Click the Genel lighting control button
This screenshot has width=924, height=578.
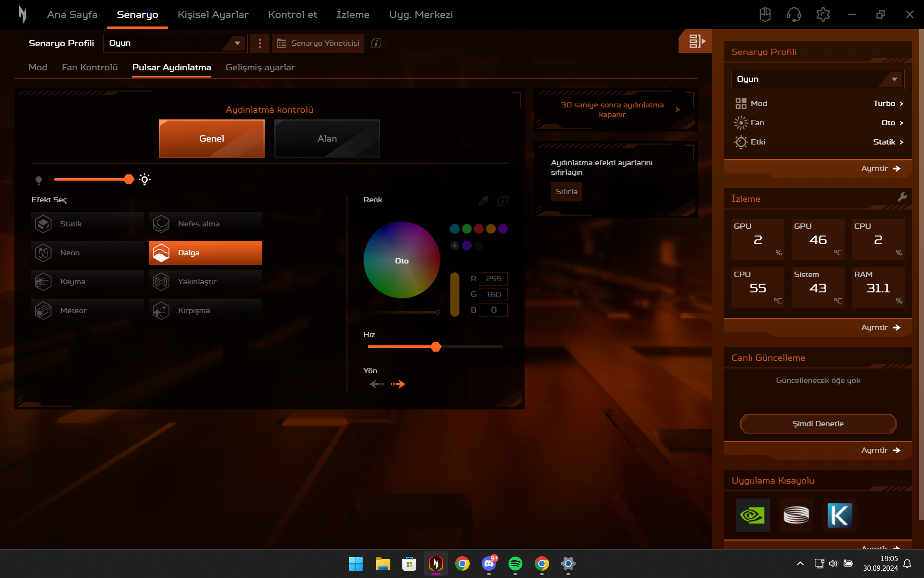pos(212,139)
